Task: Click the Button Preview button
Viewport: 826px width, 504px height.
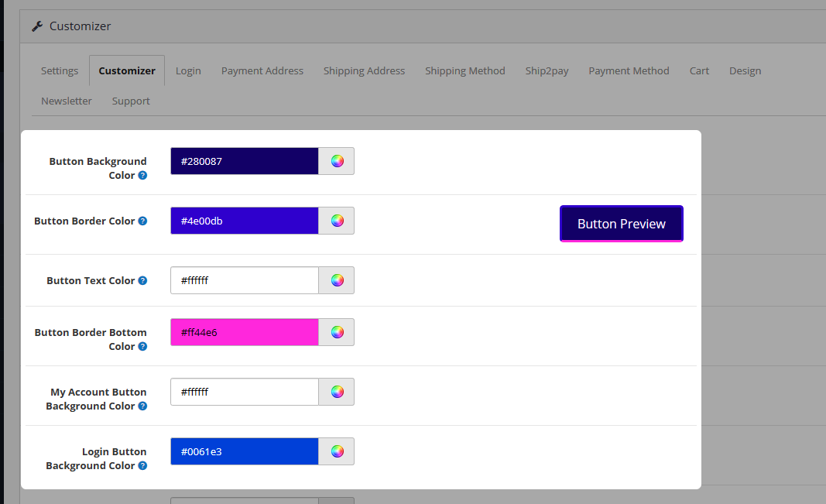Action: coord(621,224)
